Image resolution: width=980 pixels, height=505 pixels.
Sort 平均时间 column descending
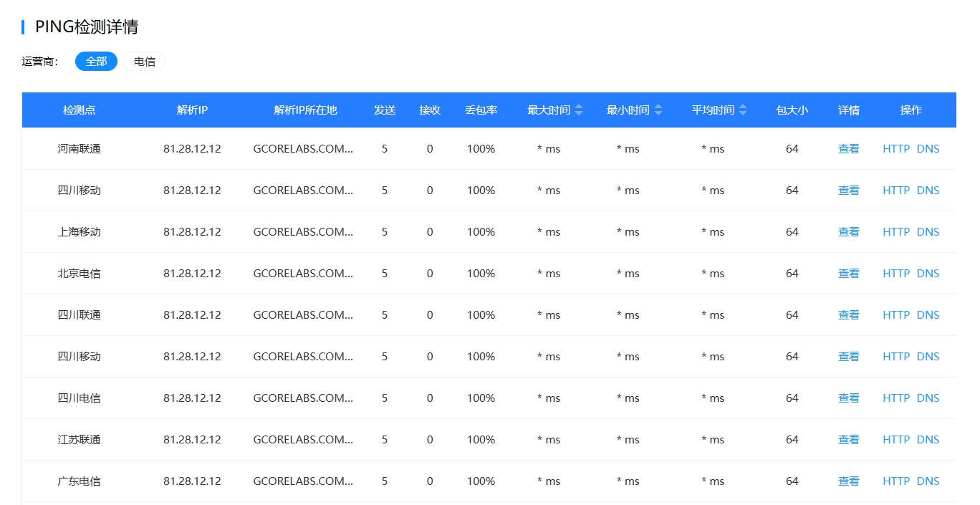point(743,114)
